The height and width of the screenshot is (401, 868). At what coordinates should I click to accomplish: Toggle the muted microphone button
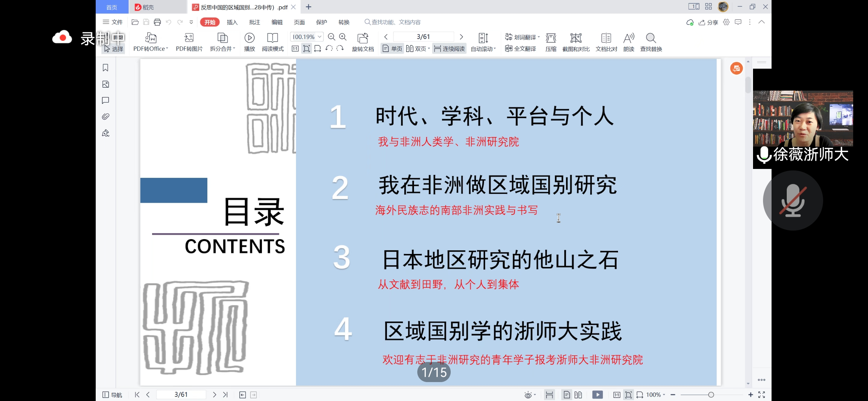coord(793,200)
